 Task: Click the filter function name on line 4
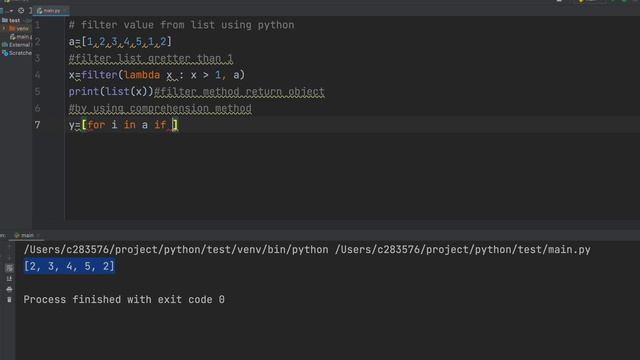pyautogui.click(x=99, y=75)
